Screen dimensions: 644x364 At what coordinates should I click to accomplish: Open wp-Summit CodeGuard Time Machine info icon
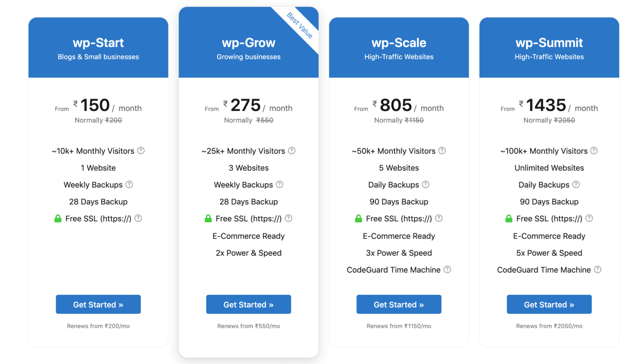(x=597, y=270)
